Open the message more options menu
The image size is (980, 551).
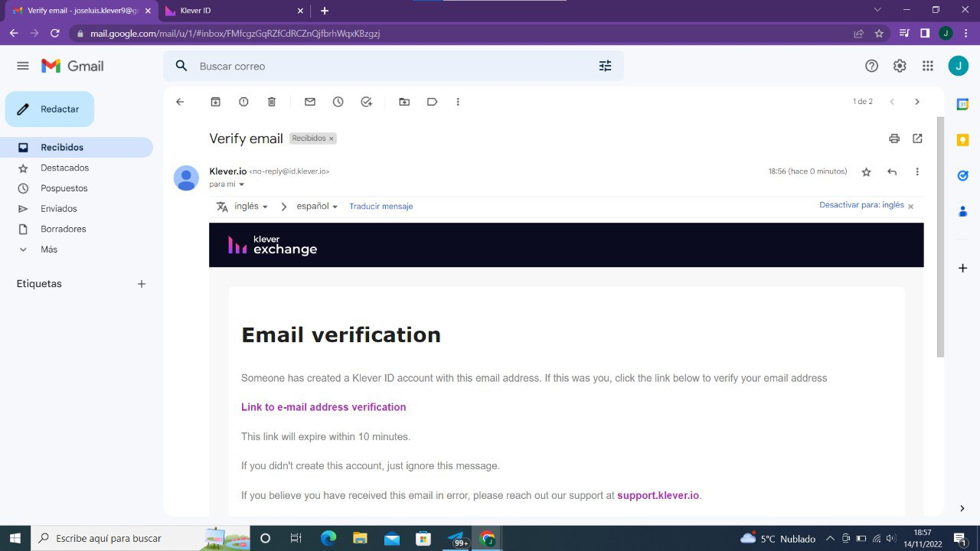[x=917, y=172]
